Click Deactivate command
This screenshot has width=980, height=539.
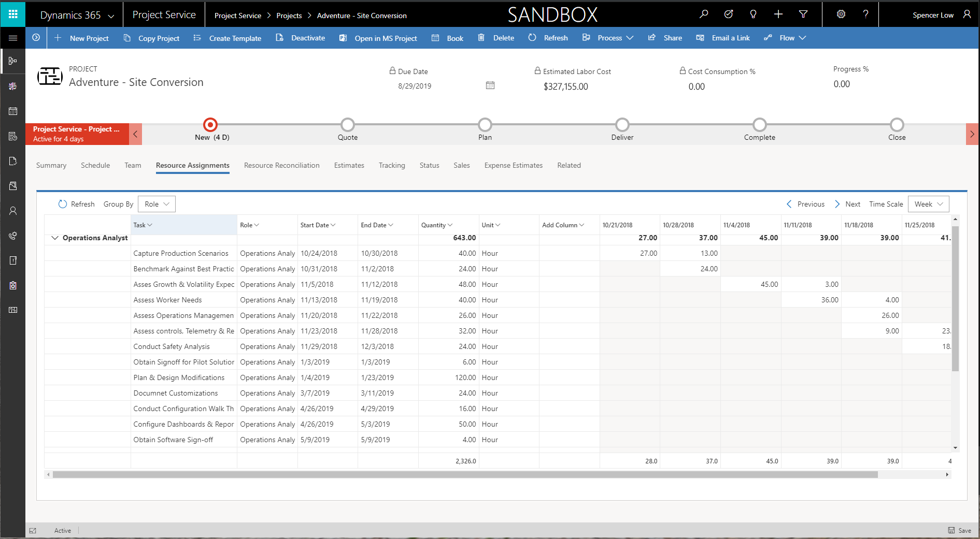pos(300,38)
